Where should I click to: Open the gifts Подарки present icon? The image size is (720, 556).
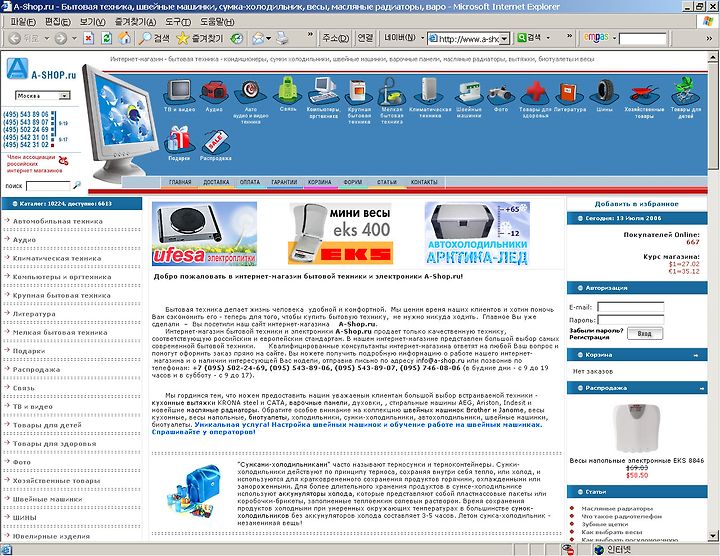pos(179,140)
